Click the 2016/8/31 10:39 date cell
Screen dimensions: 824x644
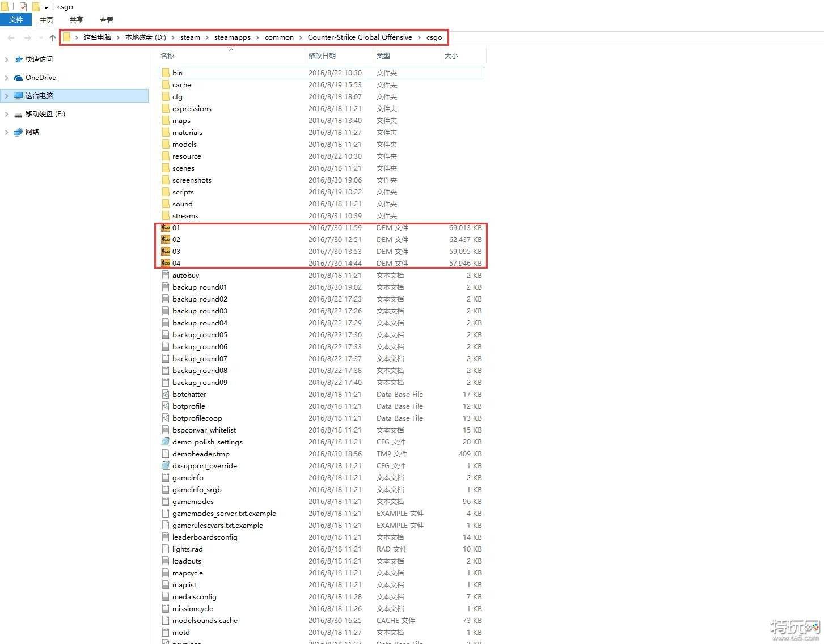[x=335, y=215]
